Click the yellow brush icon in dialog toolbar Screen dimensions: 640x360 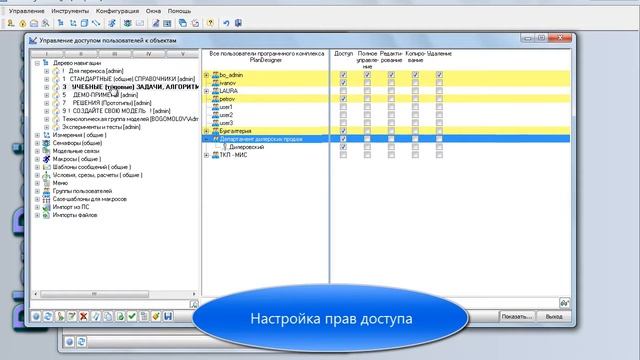pos(156,316)
